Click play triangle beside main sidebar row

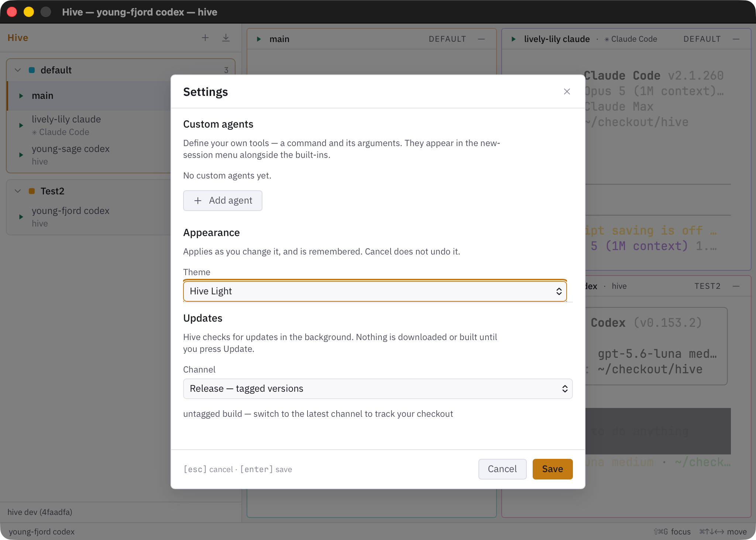[x=21, y=96]
